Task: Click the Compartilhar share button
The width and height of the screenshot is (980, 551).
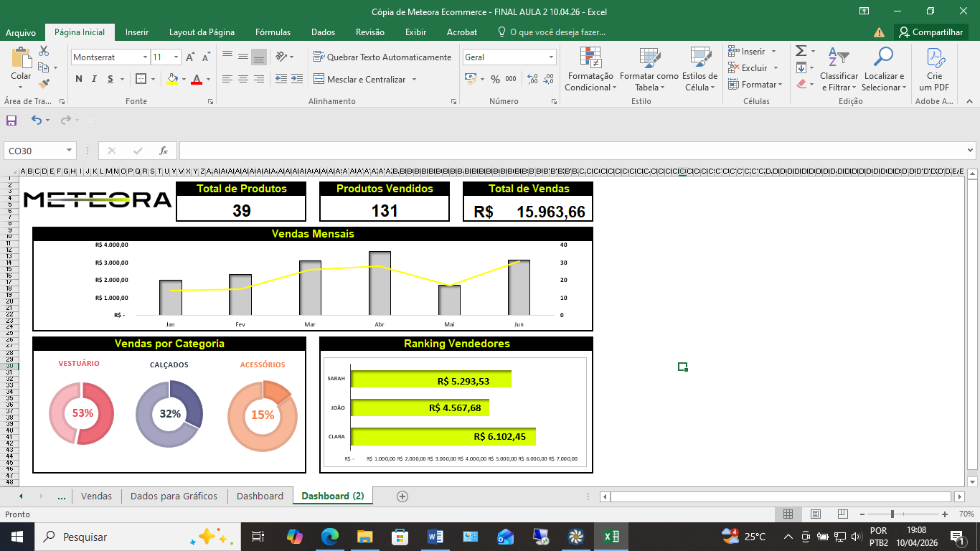Action: [930, 32]
